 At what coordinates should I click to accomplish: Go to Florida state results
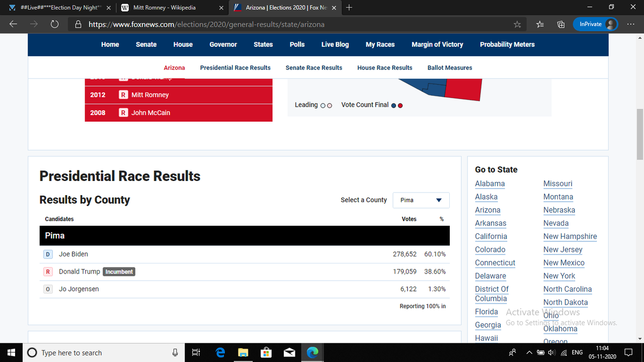tap(487, 312)
